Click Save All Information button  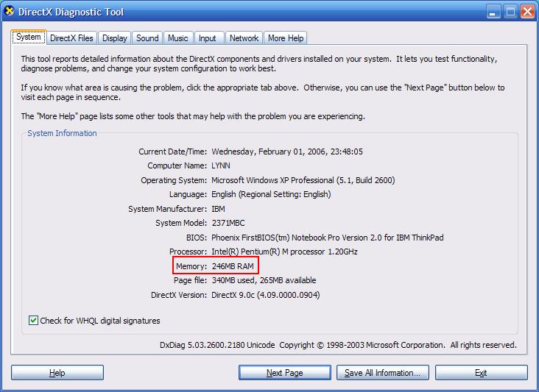(x=383, y=373)
